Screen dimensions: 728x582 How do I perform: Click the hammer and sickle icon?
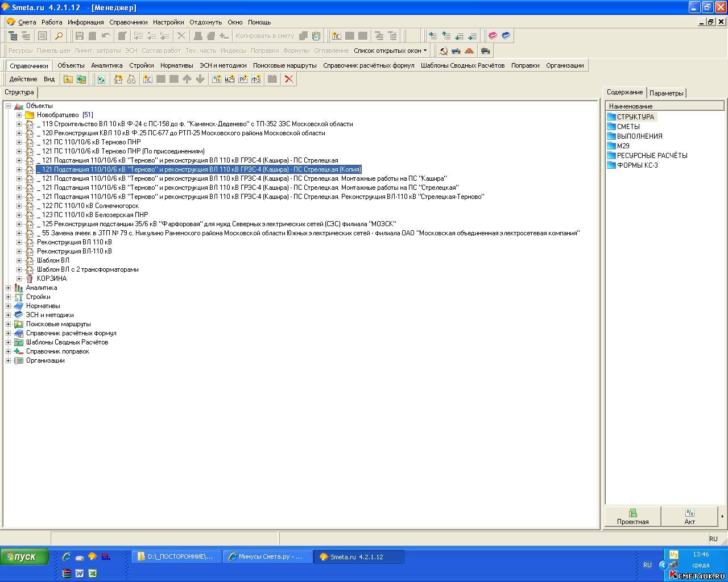click(x=444, y=51)
